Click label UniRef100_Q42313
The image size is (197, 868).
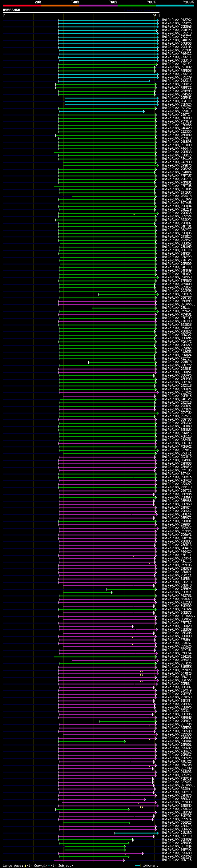click(177, 81)
